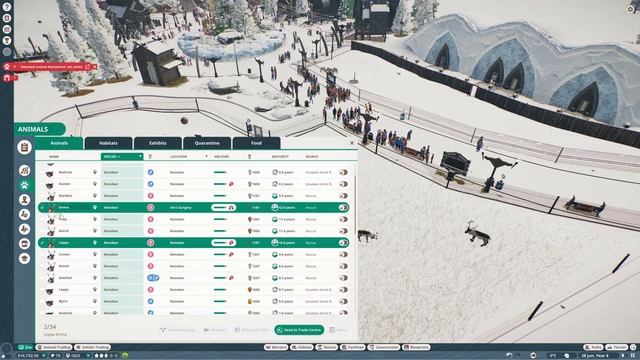
Task: Sort by the Welfare column header
Action: pyautogui.click(x=222, y=156)
